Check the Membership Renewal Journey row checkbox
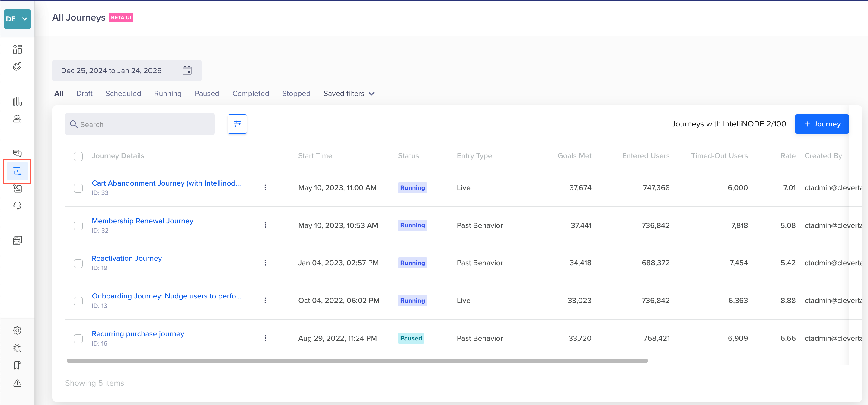Image resolution: width=868 pixels, height=405 pixels. [x=78, y=225]
